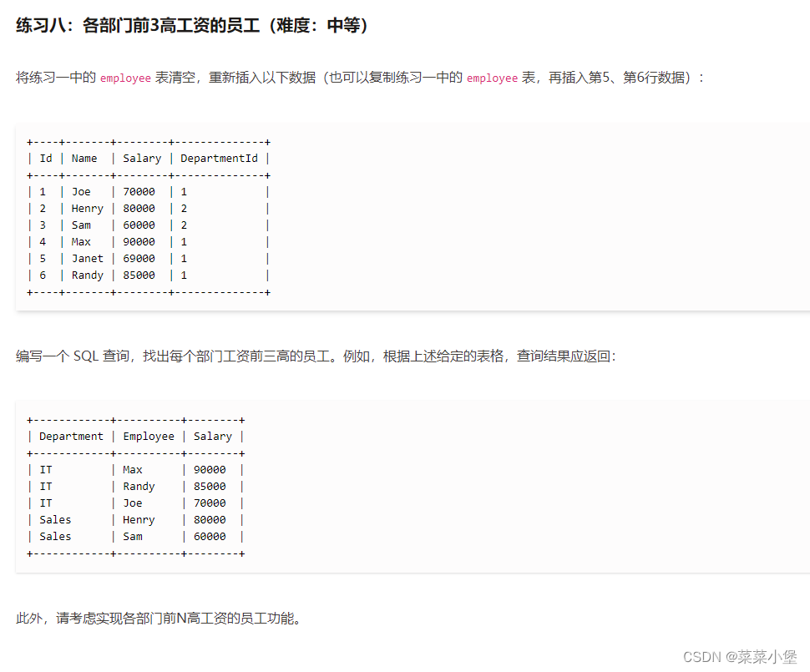Click the Department column header in results
The height and width of the screenshot is (672, 810).
point(71,436)
